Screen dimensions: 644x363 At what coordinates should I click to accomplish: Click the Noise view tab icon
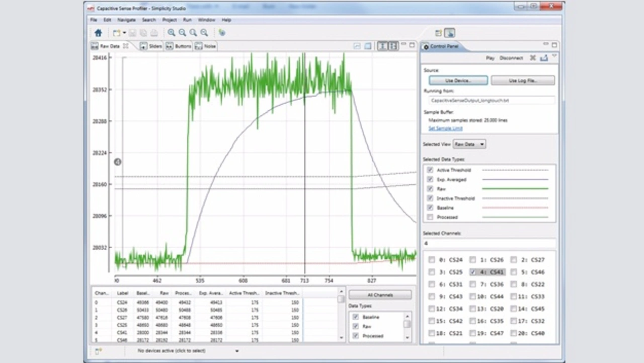tap(199, 46)
